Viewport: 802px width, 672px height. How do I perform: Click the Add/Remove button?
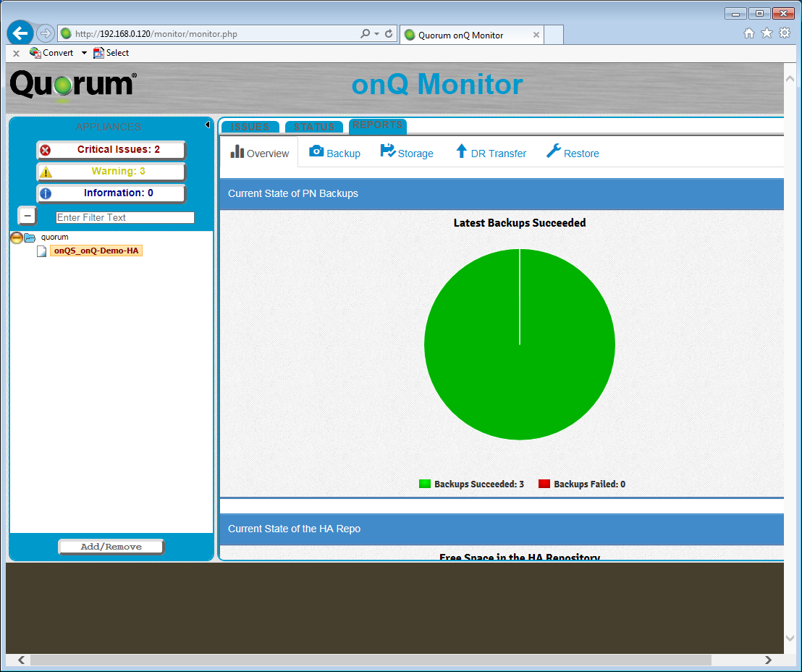click(110, 546)
